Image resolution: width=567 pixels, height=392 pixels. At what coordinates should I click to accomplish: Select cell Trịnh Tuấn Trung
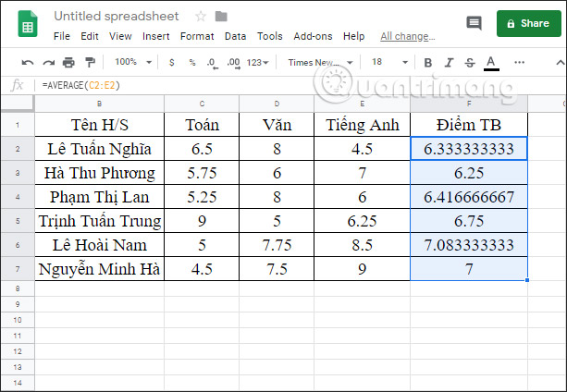point(100,221)
